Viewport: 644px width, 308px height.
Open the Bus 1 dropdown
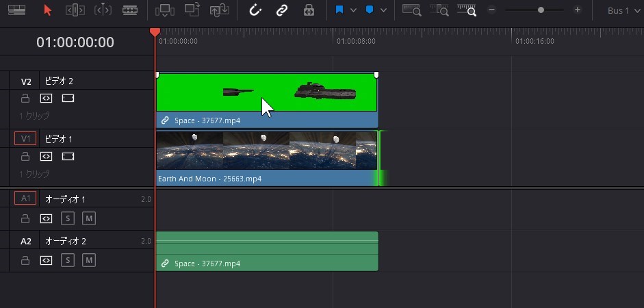pos(623,11)
